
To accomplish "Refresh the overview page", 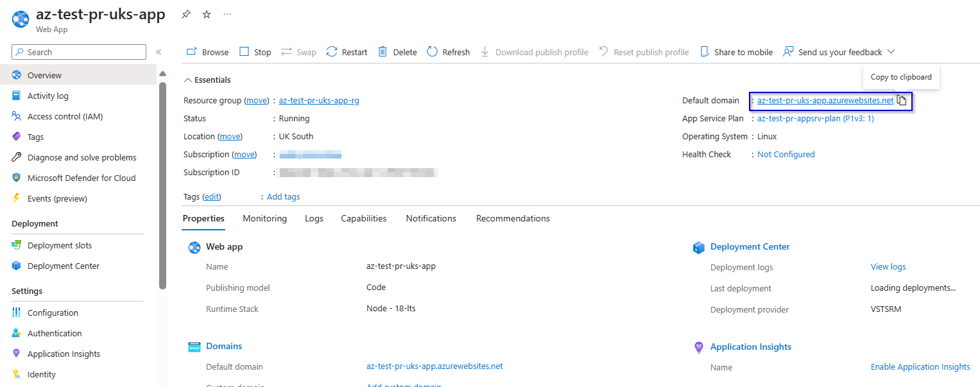I will [x=448, y=52].
